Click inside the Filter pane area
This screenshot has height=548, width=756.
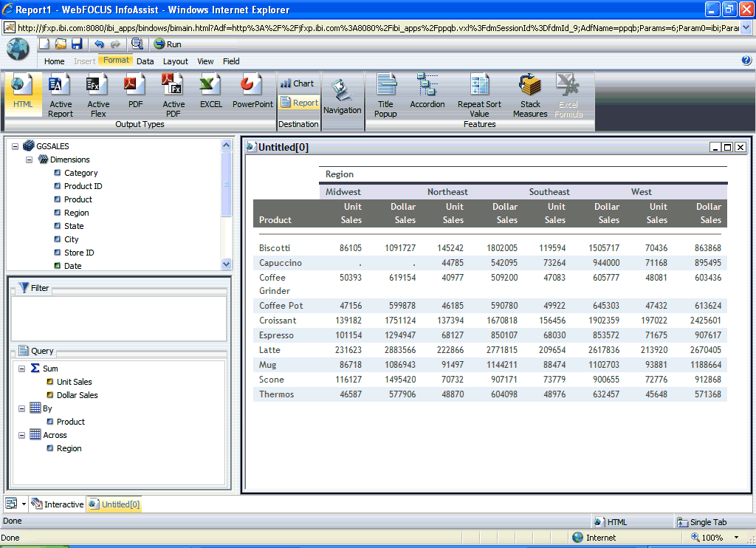(119, 318)
